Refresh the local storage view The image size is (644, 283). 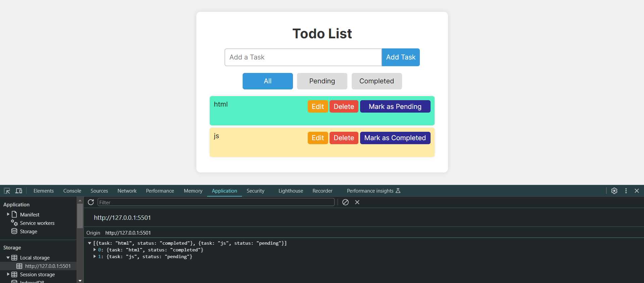click(91, 202)
